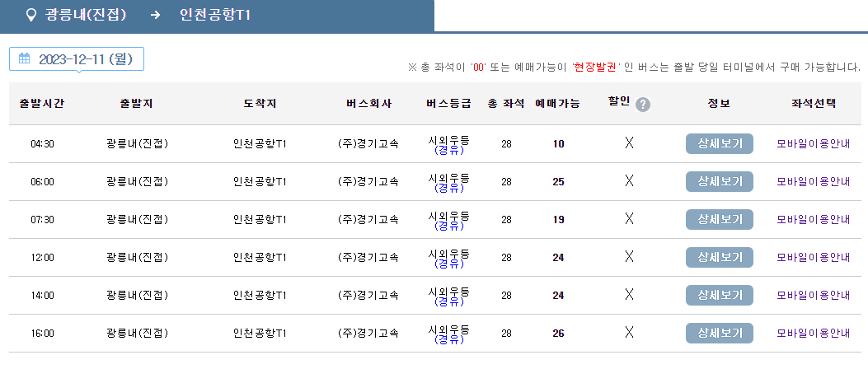The width and height of the screenshot is (868, 369).
Task: Open the 2023-12-11 (월) date selector
Action: click(x=77, y=59)
